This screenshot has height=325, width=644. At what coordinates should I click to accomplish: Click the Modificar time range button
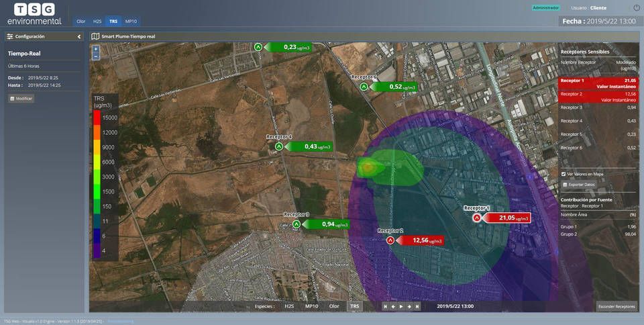[x=21, y=99]
